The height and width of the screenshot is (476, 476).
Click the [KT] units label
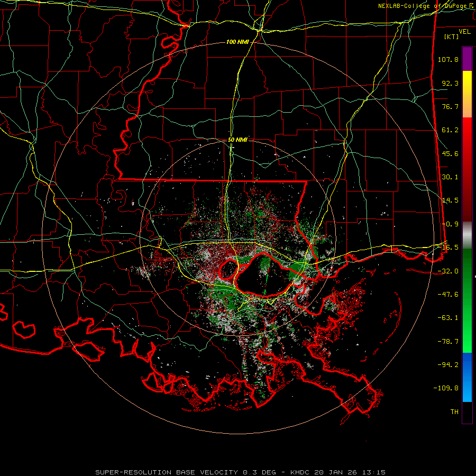(452, 36)
